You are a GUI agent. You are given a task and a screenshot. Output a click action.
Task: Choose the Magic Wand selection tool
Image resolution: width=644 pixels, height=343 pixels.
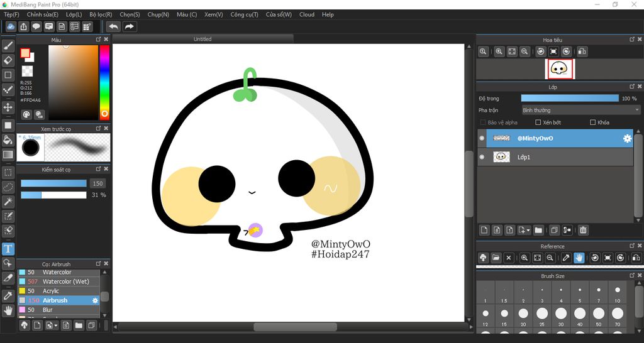pos(8,202)
